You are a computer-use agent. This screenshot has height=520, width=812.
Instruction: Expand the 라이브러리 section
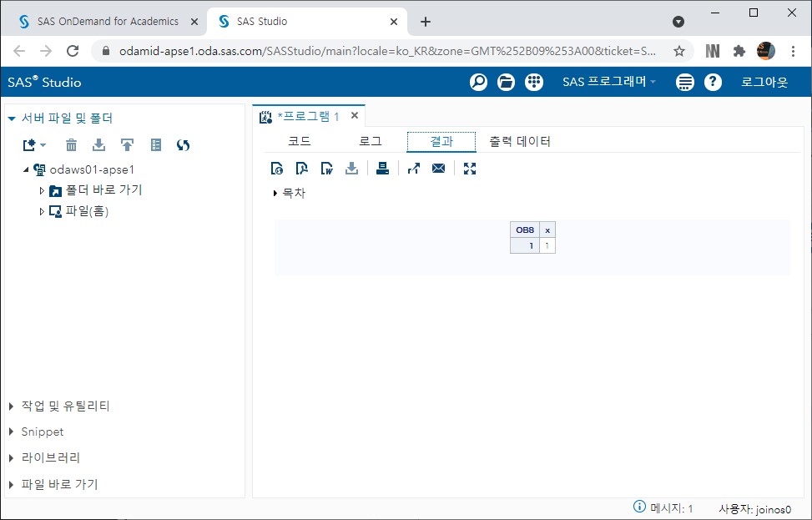pyautogui.click(x=11, y=458)
